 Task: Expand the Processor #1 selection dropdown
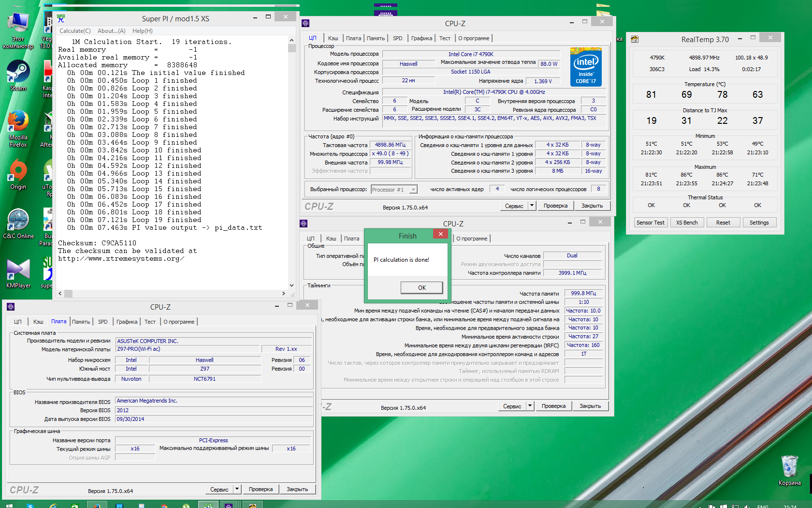(x=413, y=190)
